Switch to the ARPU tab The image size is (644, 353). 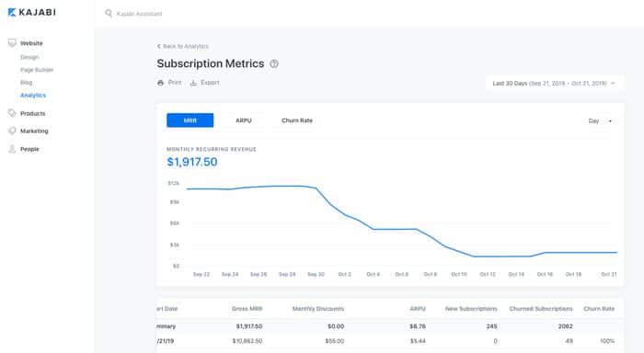point(244,120)
